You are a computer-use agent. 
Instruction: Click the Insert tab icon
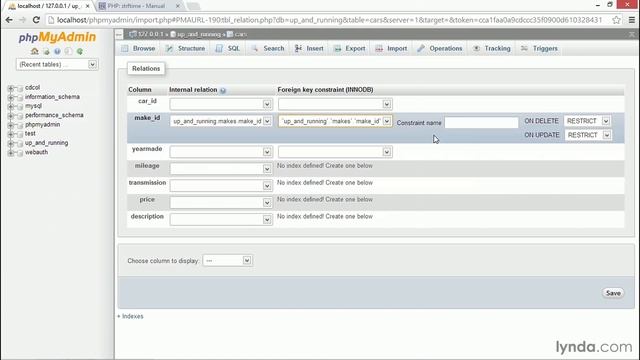point(298,49)
